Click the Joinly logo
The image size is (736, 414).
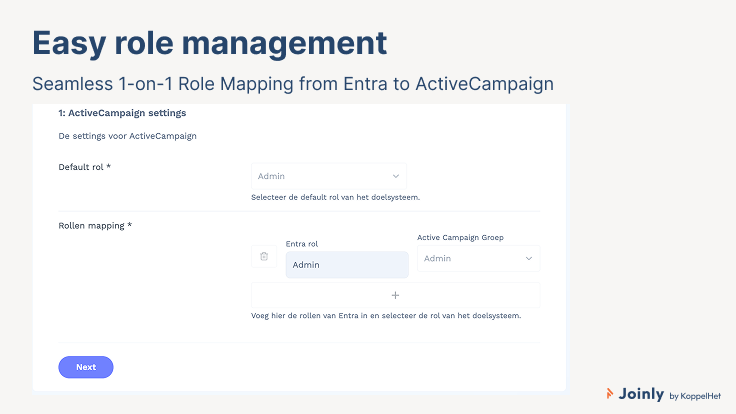[635, 394]
